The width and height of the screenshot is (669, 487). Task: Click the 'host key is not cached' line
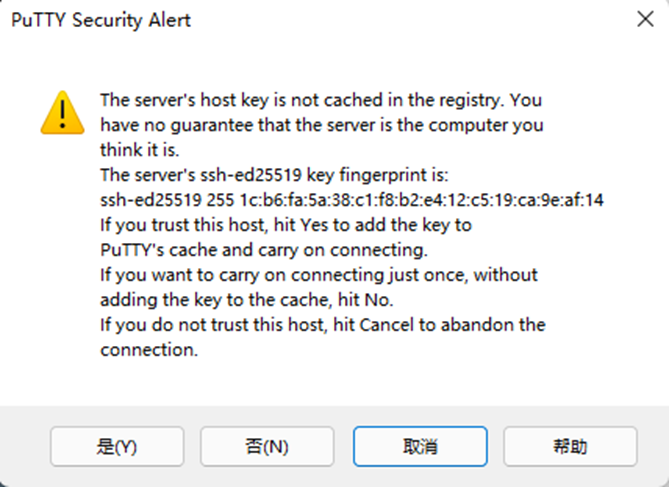(320, 101)
